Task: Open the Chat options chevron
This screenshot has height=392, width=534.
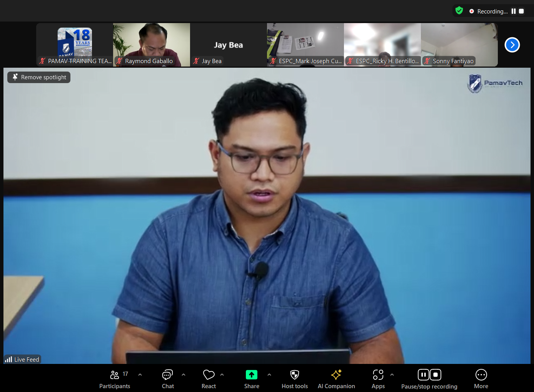Action: 184,374
